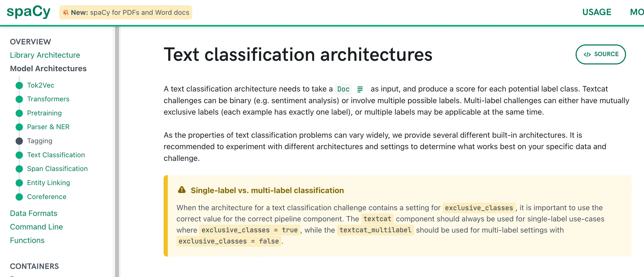Click the spaCy logo

click(x=28, y=12)
